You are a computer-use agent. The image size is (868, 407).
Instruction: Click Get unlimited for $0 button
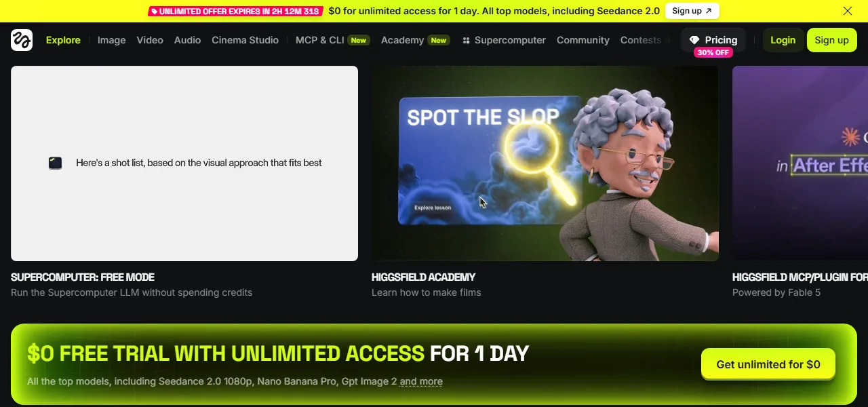(x=768, y=364)
